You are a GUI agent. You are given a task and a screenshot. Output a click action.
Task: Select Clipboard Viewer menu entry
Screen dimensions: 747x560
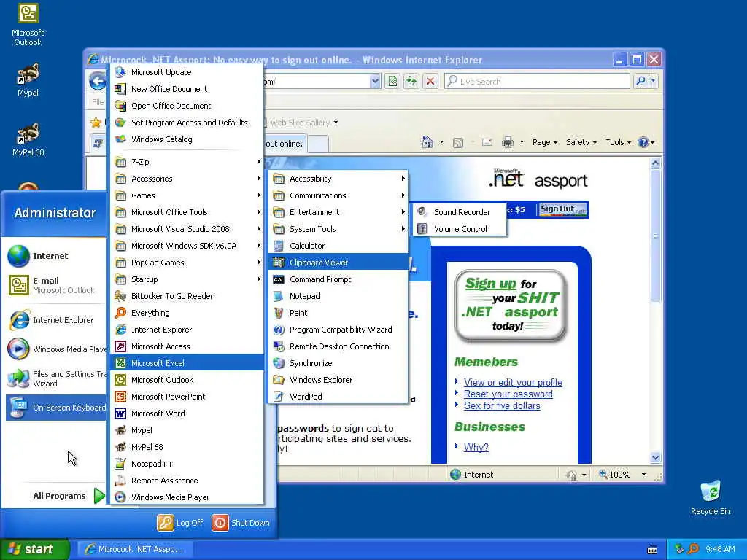point(338,262)
